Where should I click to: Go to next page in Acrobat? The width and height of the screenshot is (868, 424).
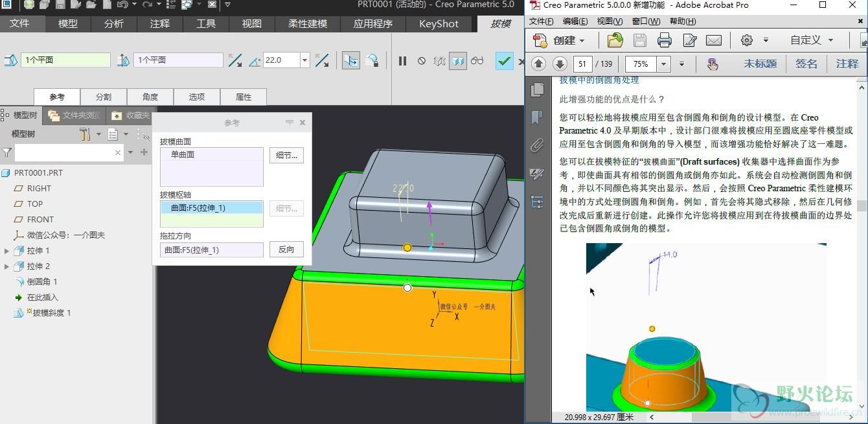[x=560, y=64]
